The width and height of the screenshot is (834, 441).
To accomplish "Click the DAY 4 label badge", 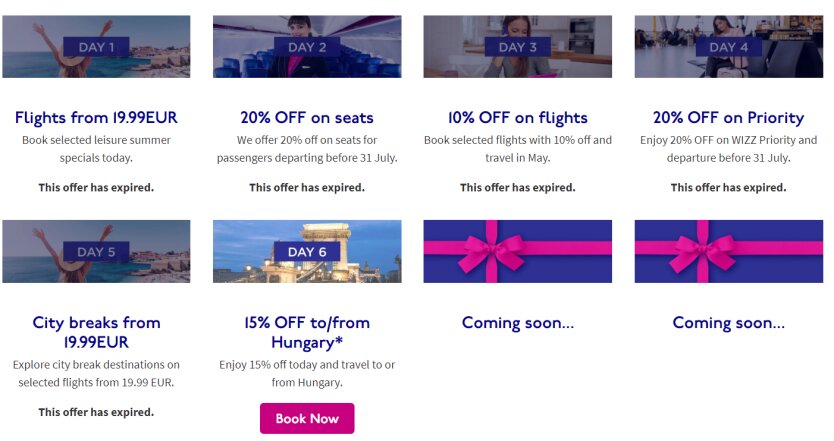I will pyautogui.click(x=729, y=47).
